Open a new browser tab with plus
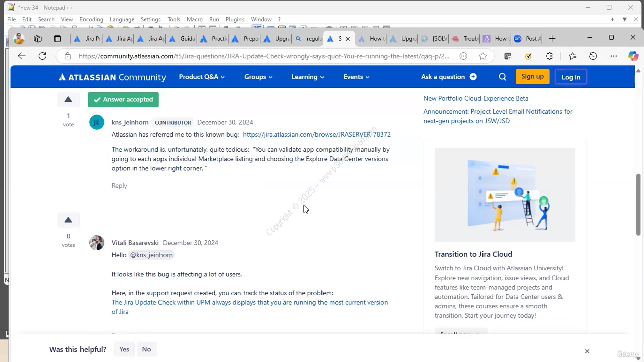Image resolution: width=644 pixels, height=362 pixels. (x=552, y=39)
